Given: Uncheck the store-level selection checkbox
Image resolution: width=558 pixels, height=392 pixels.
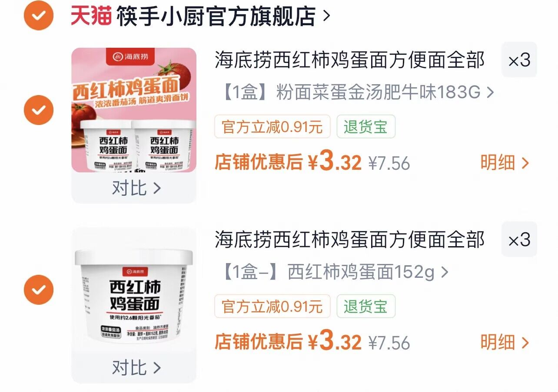Looking at the screenshot, I should [x=39, y=16].
